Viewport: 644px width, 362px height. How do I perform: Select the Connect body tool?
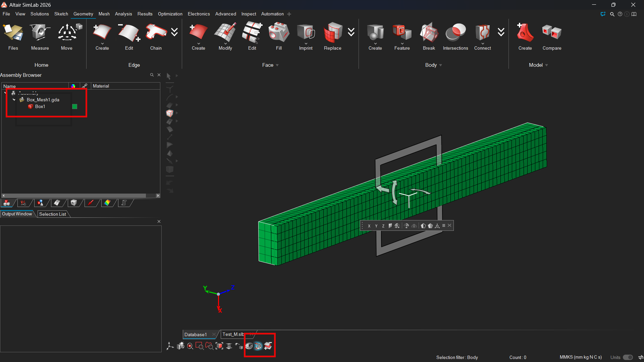pos(482,37)
